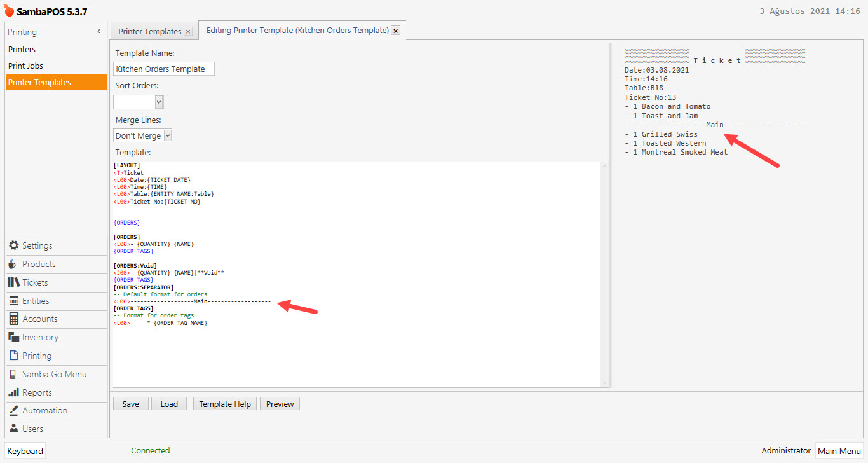This screenshot has width=868, height=463.
Task: Expand the Merge Lines dropdown
Action: 168,135
